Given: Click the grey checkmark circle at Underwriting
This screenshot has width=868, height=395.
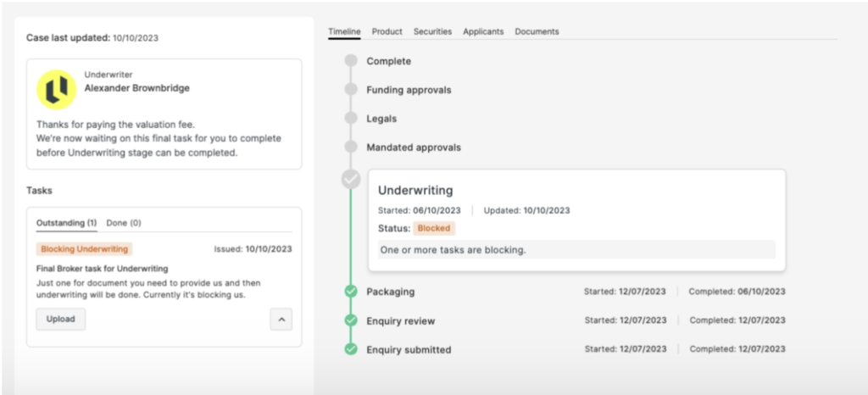Looking at the screenshot, I should 351,179.
